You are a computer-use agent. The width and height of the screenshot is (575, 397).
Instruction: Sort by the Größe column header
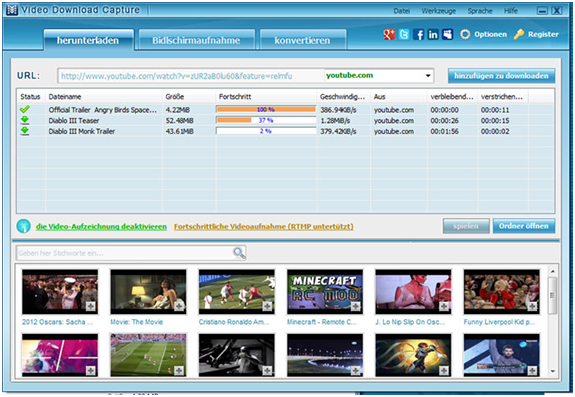click(188, 97)
